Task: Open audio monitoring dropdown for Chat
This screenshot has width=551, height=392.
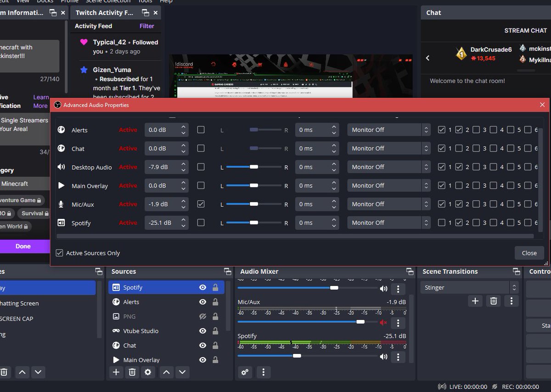Action: [388, 148]
